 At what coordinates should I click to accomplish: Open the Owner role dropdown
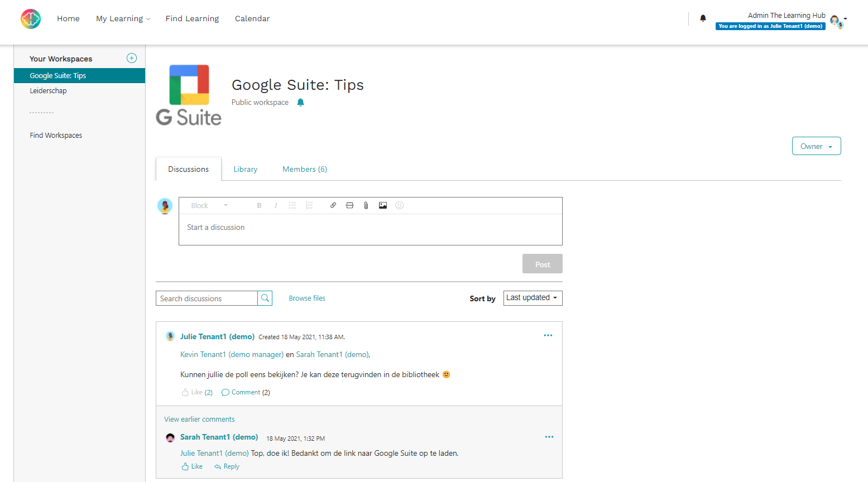(x=816, y=146)
